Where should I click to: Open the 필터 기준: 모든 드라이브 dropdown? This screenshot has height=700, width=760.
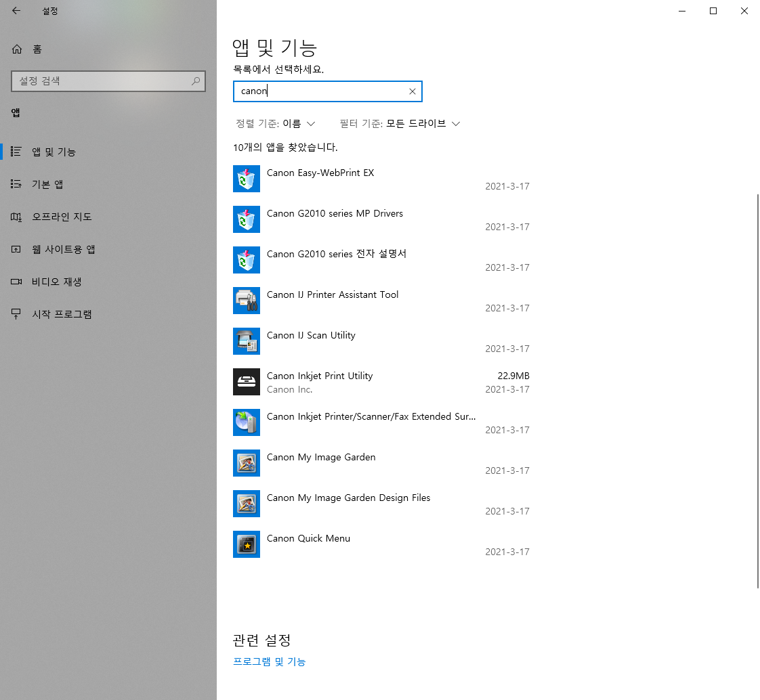coord(400,123)
